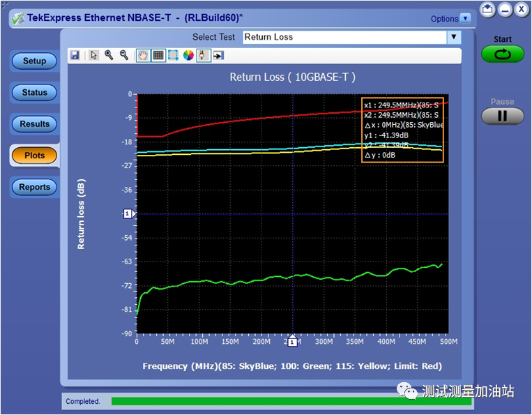Pick the dashed rectangle zoom-to-area tool
Viewport: 532px width, 415px height.
(x=174, y=55)
